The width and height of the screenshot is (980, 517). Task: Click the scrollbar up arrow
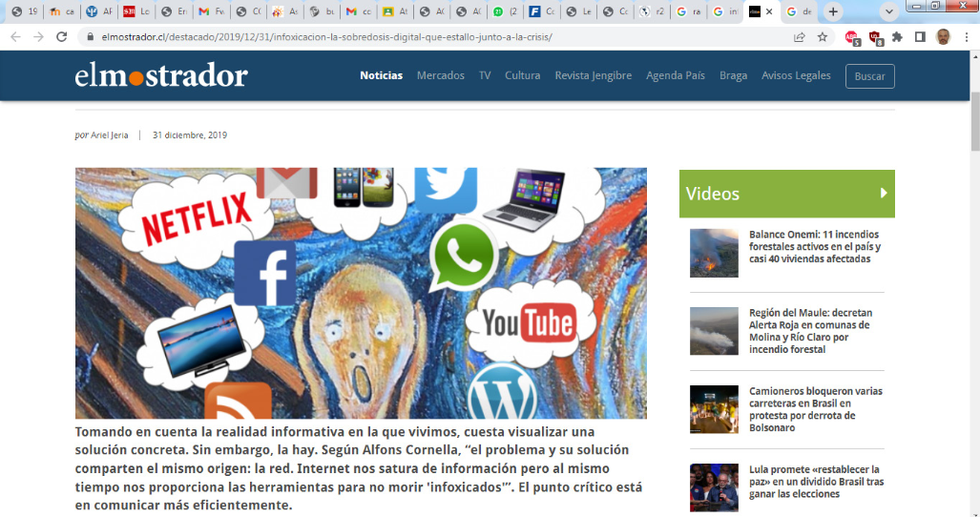click(975, 56)
